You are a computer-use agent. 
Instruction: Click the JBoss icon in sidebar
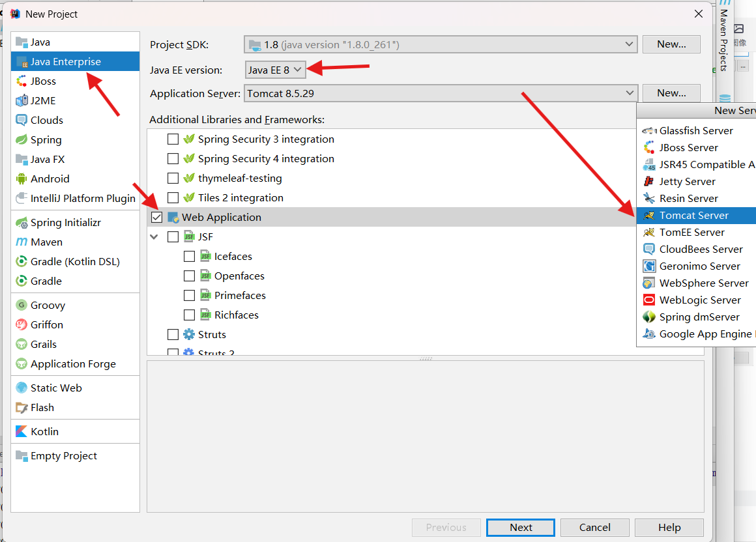point(22,81)
